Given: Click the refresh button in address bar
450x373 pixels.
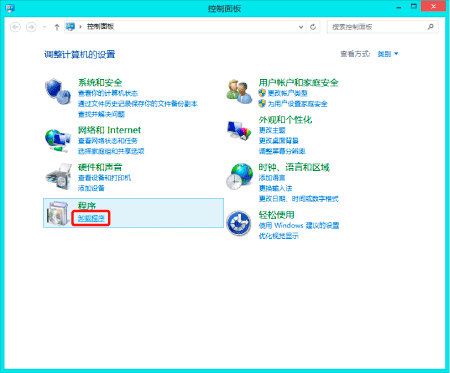Looking at the screenshot, I should click(313, 27).
